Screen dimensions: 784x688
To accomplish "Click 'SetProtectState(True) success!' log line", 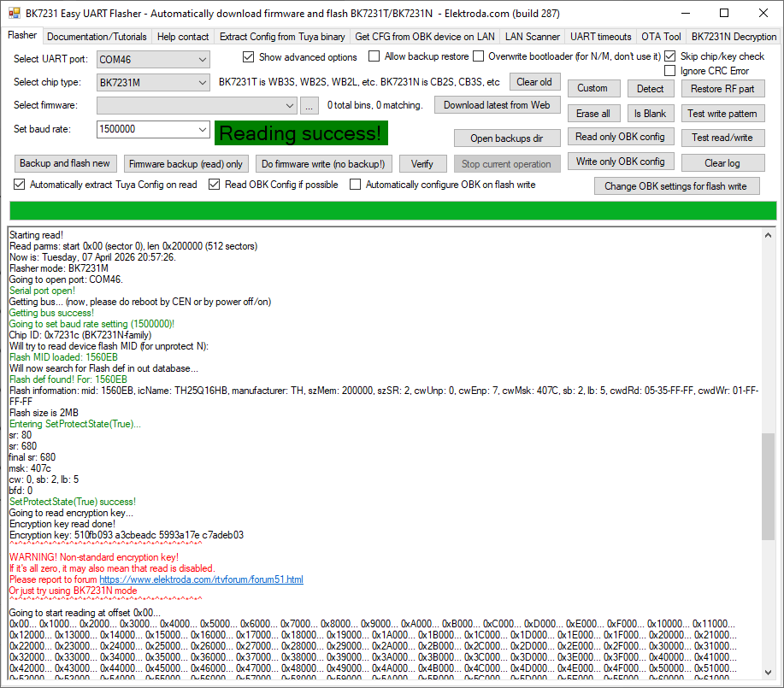I will pyautogui.click(x=73, y=502).
